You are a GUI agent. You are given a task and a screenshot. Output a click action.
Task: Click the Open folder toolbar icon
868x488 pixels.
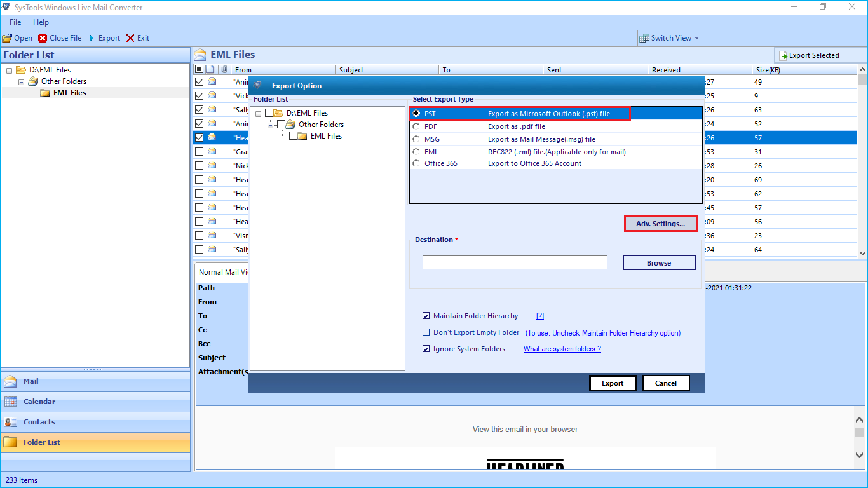point(7,38)
